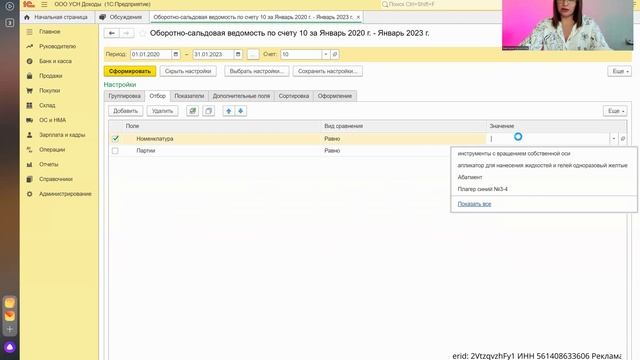
Task: Uncheck the Номенклатура filter checkbox
Action: (116, 139)
